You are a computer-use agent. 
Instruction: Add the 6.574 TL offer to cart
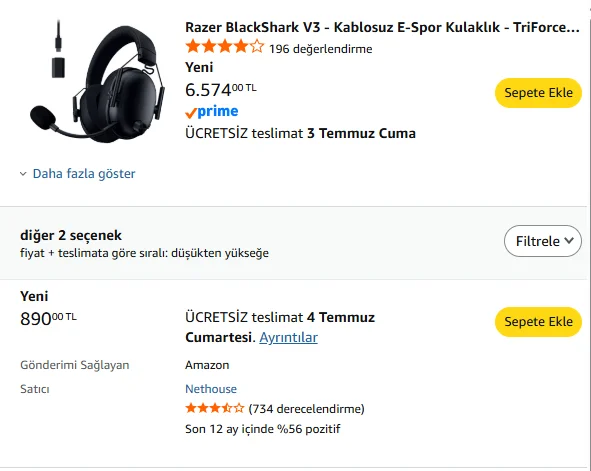pos(538,93)
